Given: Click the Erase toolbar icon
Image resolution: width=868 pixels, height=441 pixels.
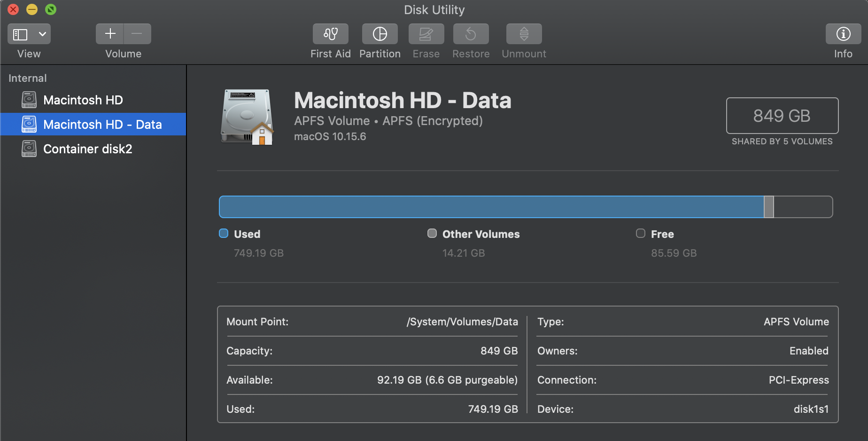Looking at the screenshot, I should tap(426, 34).
